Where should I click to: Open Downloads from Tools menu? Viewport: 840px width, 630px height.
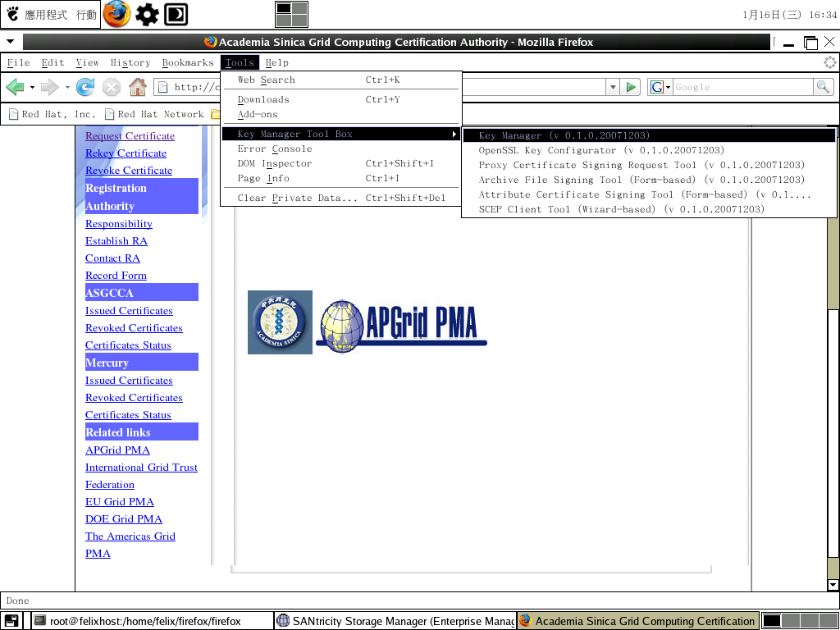pyautogui.click(x=340, y=99)
